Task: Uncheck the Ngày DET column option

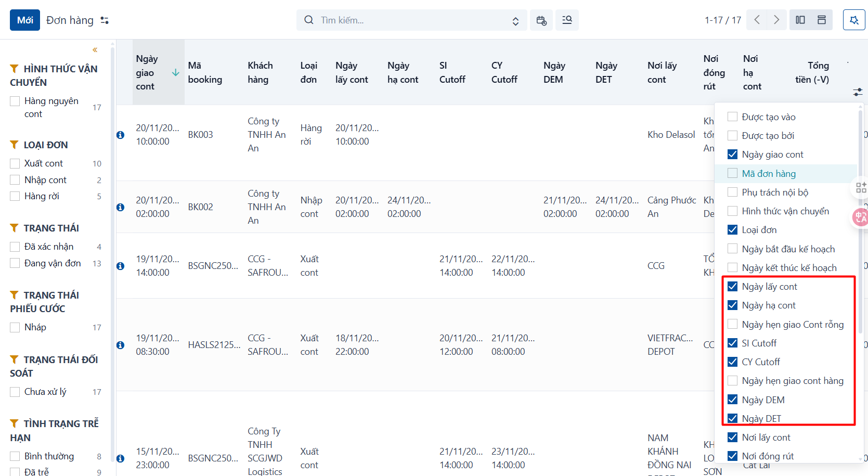Action: click(732, 419)
